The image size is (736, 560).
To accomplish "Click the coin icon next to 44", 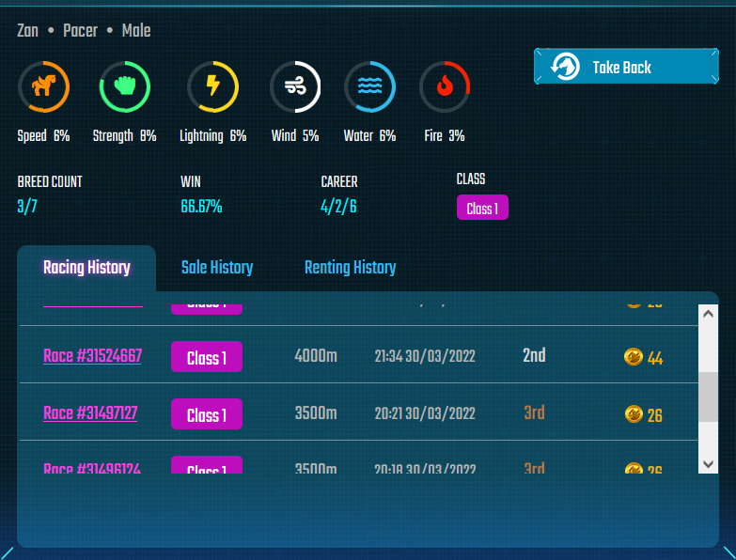I will (x=634, y=357).
